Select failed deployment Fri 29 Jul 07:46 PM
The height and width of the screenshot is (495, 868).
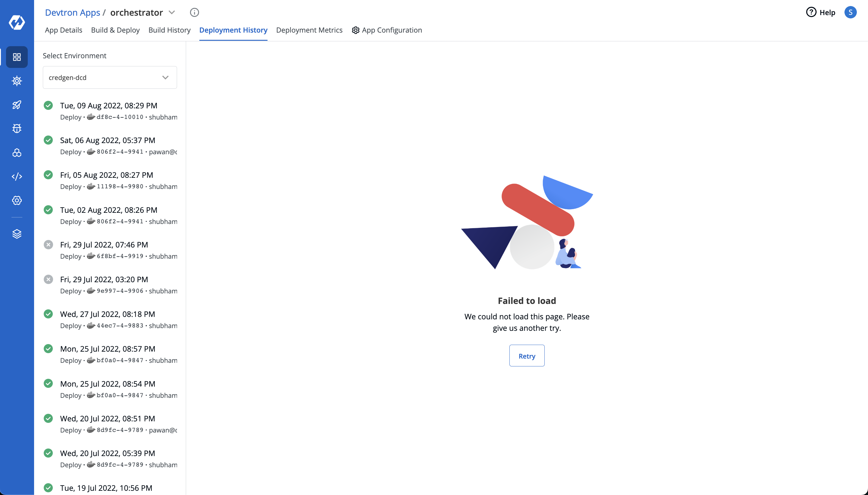(110, 250)
